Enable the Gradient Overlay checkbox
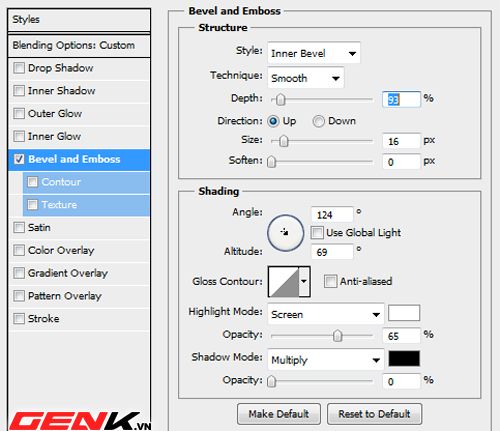Image resolution: width=500 pixels, height=431 pixels. click(19, 273)
